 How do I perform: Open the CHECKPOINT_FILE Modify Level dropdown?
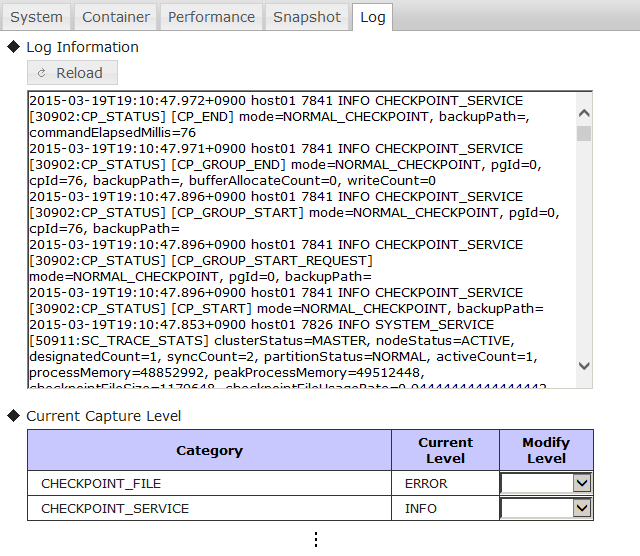pyautogui.click(x=582, y=483)
